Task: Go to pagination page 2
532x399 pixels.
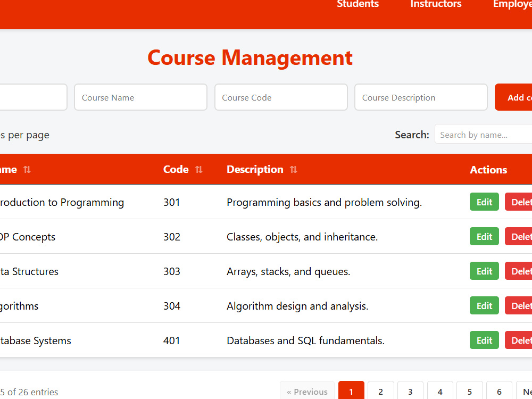Action: click(381, 391)
